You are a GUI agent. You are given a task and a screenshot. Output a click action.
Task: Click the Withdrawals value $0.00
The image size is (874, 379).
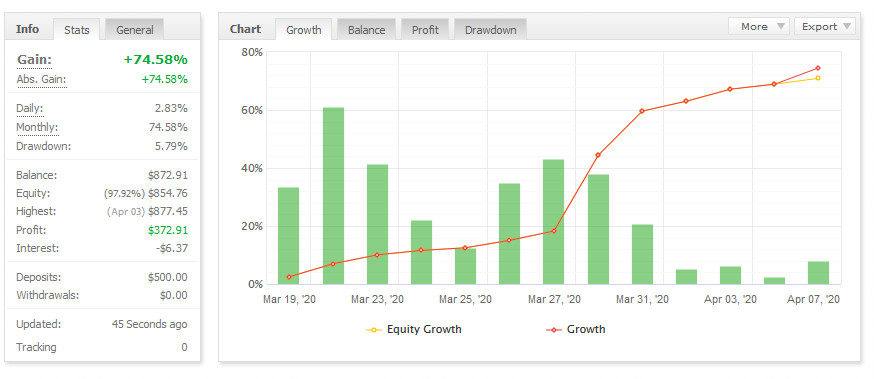click(x=174, y=295)
